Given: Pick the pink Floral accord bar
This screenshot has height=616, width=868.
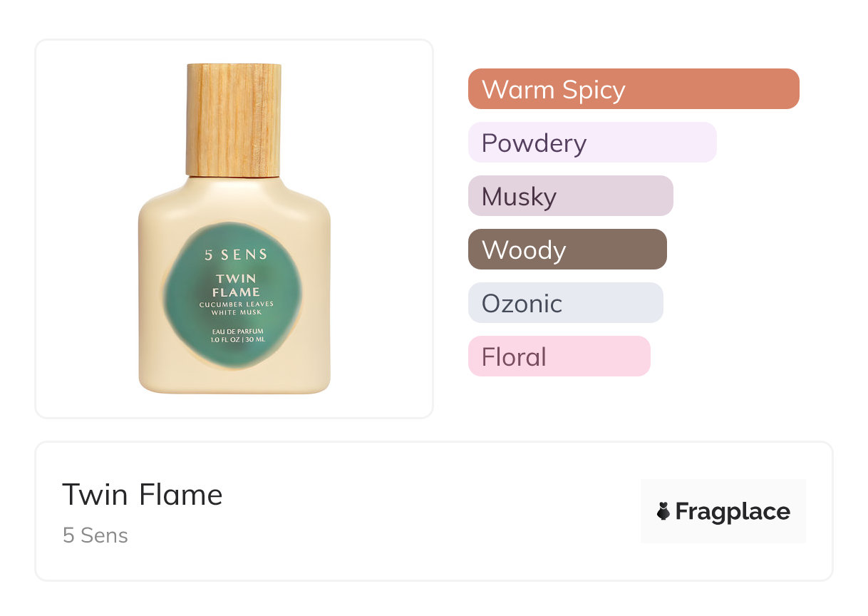Looking at the screenshot, I should [559, 356].
